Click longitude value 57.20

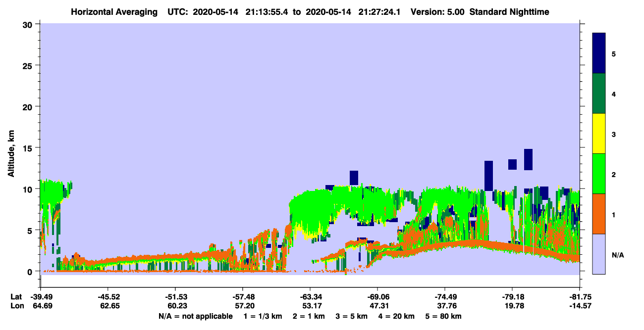pyautogui.click(x=244, y=306)
